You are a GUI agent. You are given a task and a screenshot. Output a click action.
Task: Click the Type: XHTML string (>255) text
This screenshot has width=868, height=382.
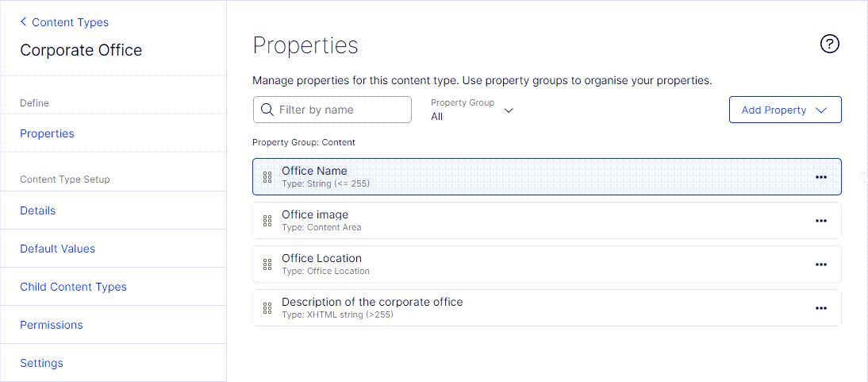click(338, 315)
